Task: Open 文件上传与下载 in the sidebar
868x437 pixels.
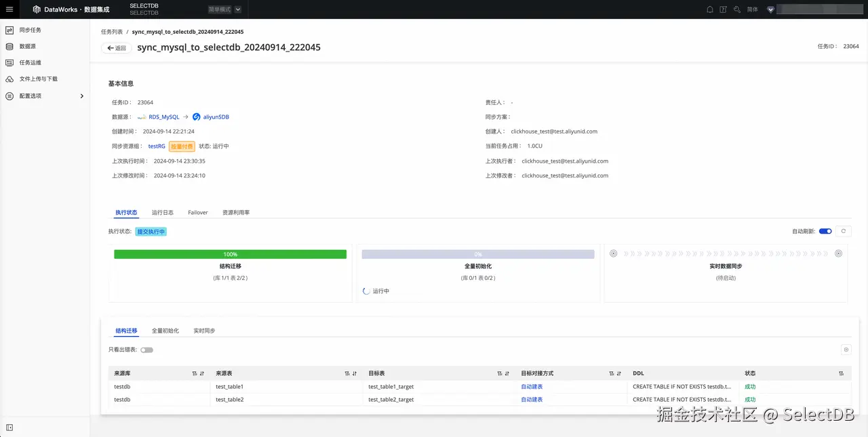Action: tap(39, 79)
